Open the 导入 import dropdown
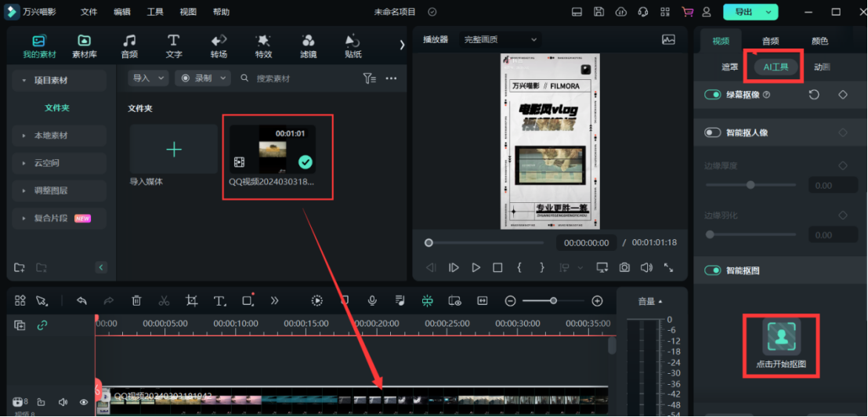The width and height of the screenshot is (868, 417). [x=149, y=78]
